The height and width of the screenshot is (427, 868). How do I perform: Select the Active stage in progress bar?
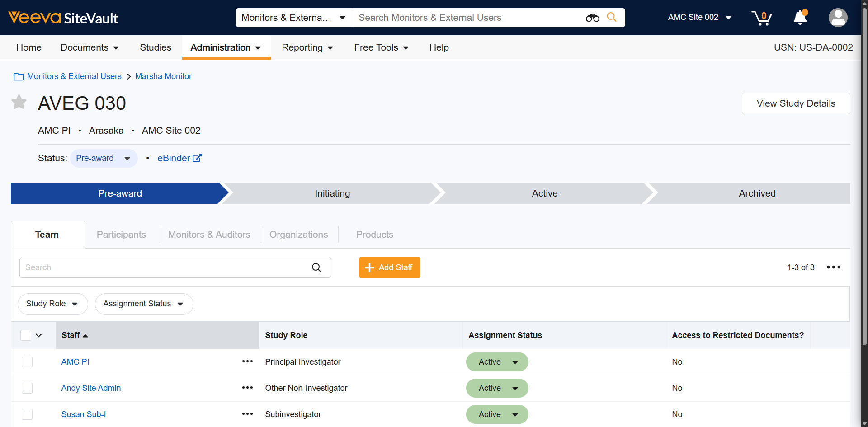545,193
